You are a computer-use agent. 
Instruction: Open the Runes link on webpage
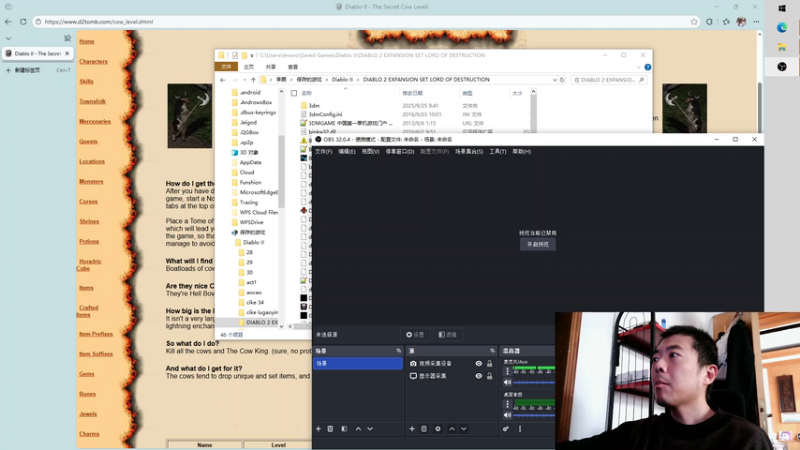87,394
